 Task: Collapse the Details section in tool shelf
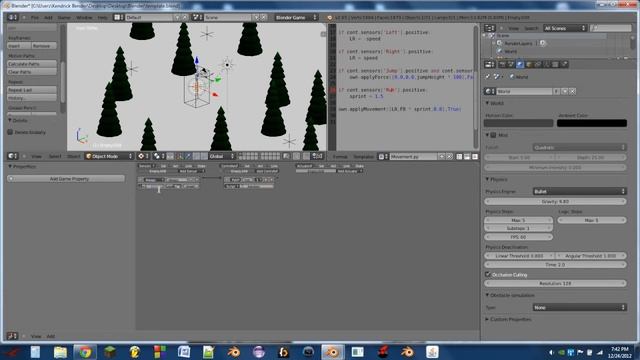[18, 120]
